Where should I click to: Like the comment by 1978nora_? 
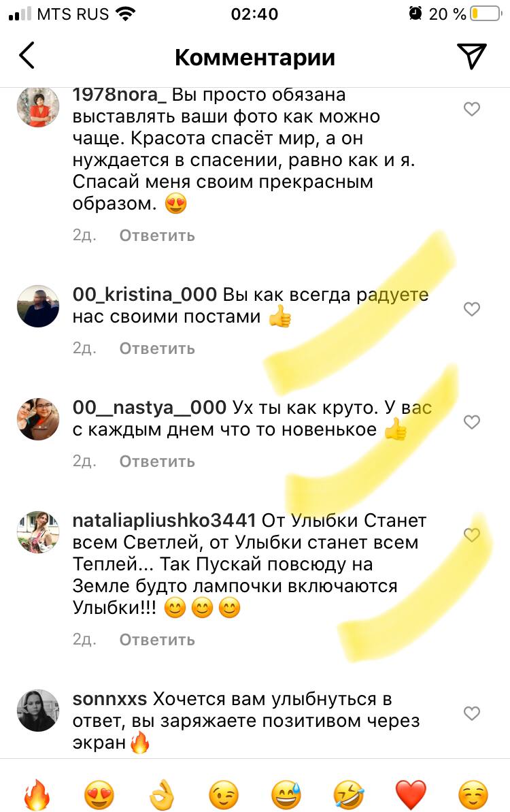click(472, 109)
